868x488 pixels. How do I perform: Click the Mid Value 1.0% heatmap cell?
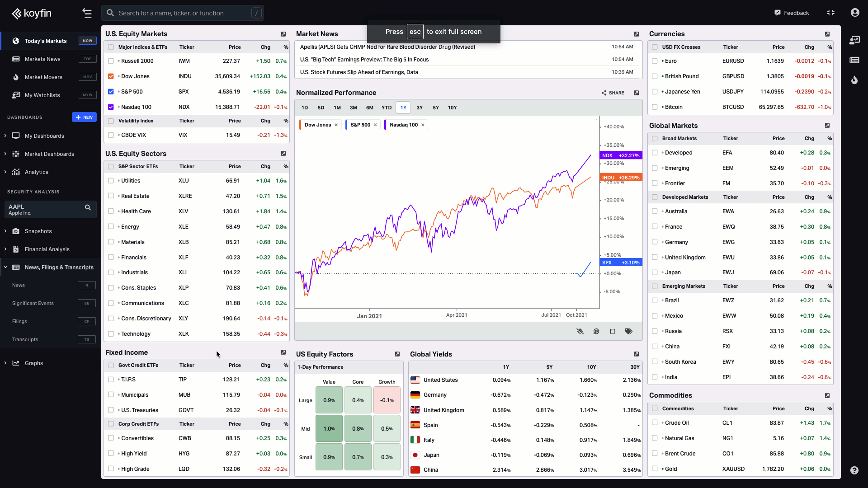click(329, 428)
